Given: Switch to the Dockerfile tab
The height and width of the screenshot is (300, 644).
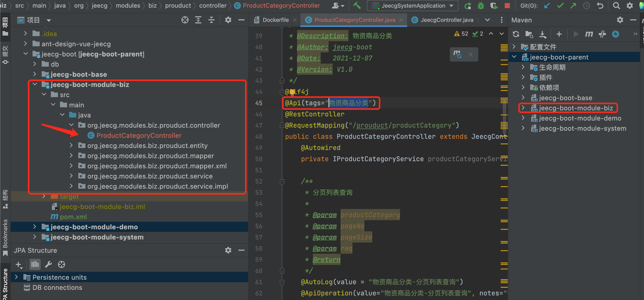Looking at the screenshot, I should tap(276, 20).
